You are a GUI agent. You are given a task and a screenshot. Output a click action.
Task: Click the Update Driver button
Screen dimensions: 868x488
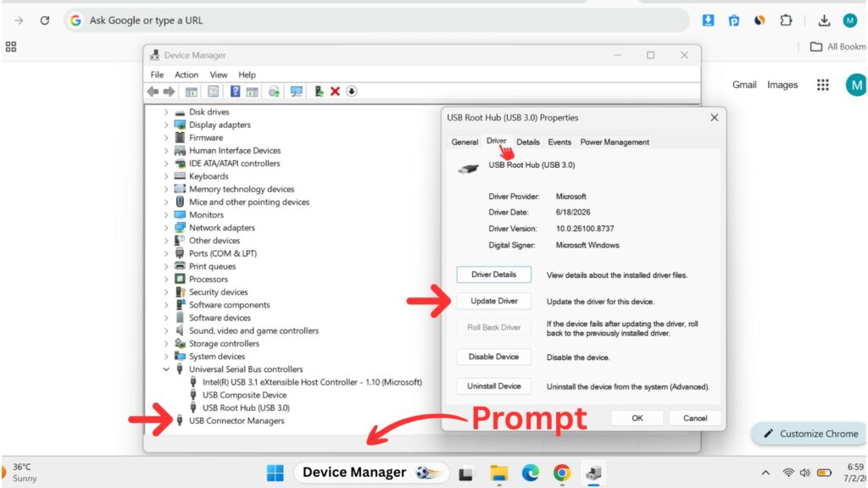[494, 301]
